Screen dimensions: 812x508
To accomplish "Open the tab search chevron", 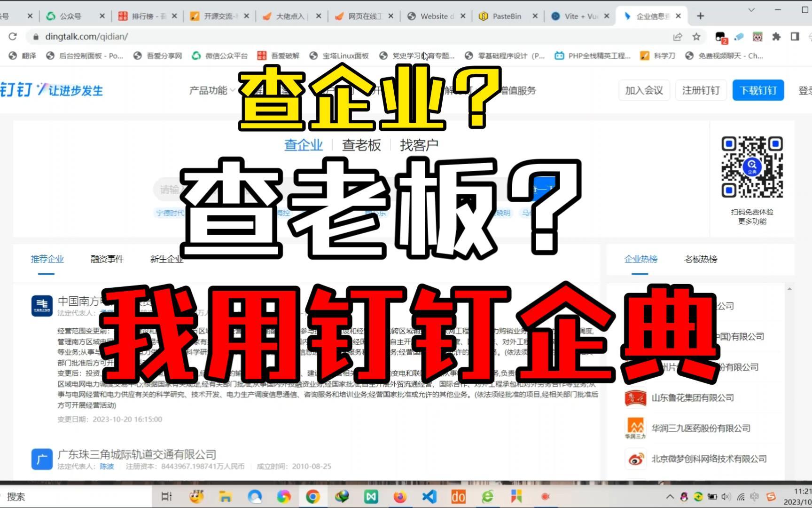I will coord(751,9).
